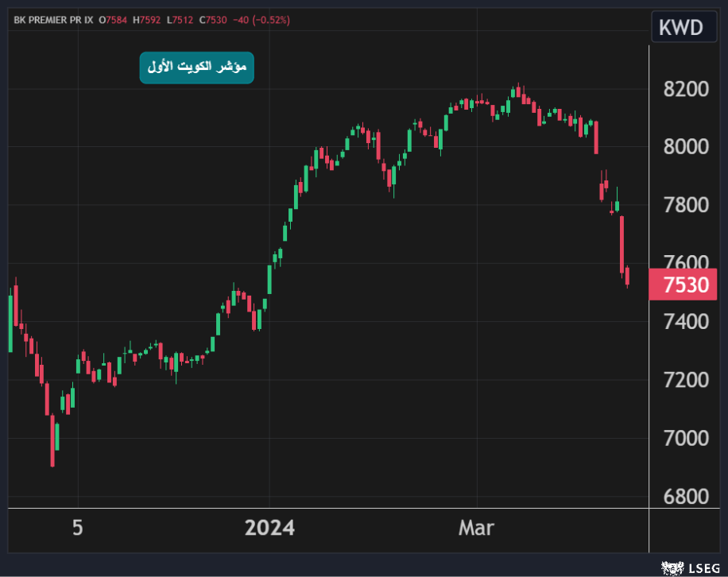Click the 7200 price axis label

pos(685,380)
